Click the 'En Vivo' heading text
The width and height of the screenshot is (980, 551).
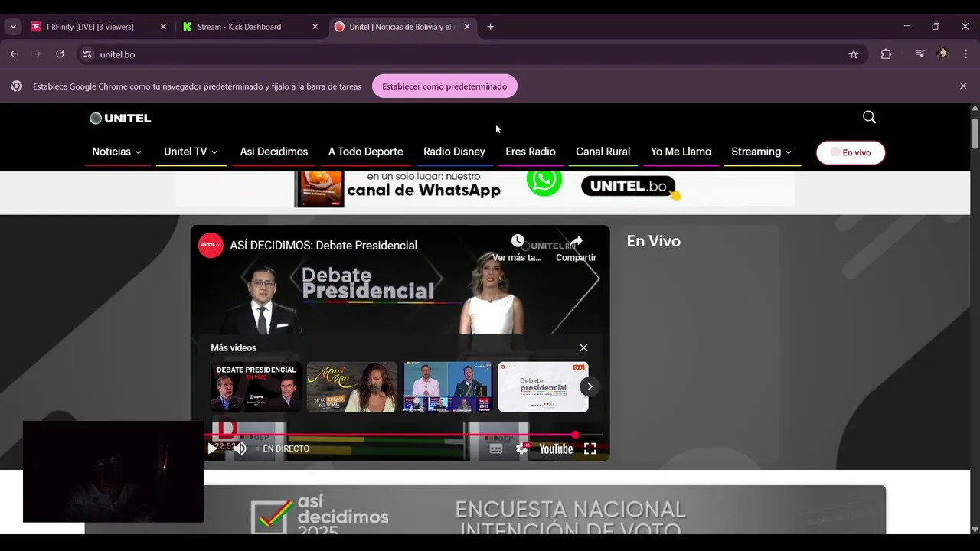[x=654, y=241]
